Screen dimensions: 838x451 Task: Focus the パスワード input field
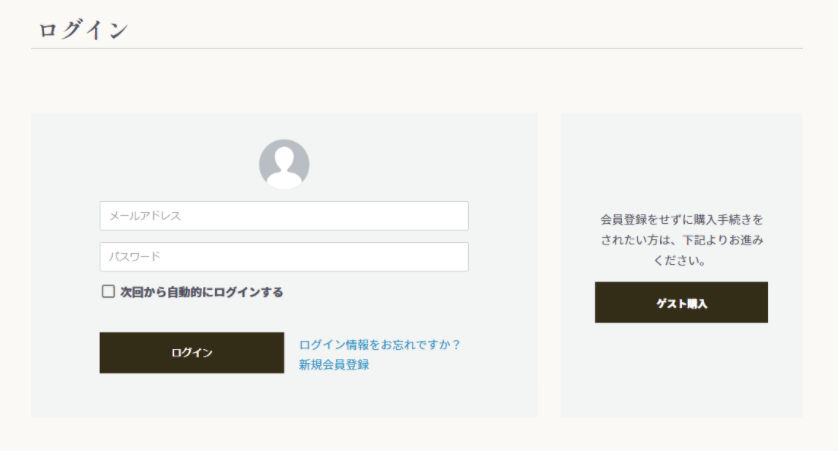coord(284,257)
